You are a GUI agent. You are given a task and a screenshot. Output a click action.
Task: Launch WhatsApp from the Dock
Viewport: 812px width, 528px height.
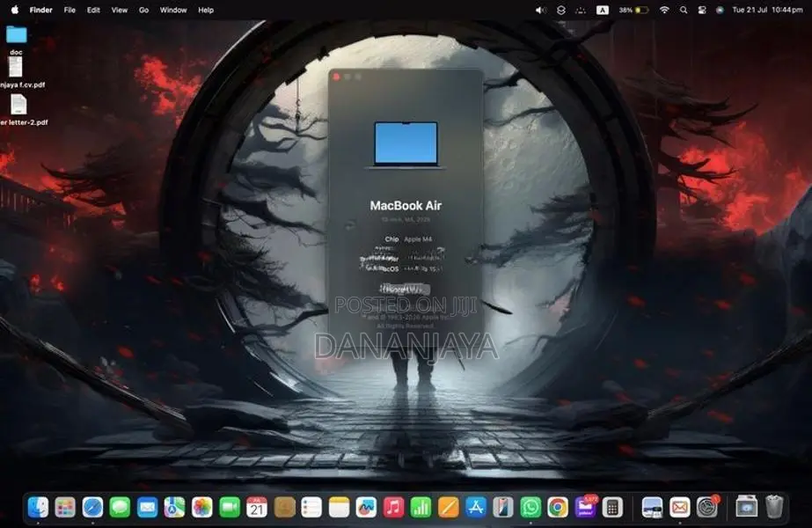point(530,507)
